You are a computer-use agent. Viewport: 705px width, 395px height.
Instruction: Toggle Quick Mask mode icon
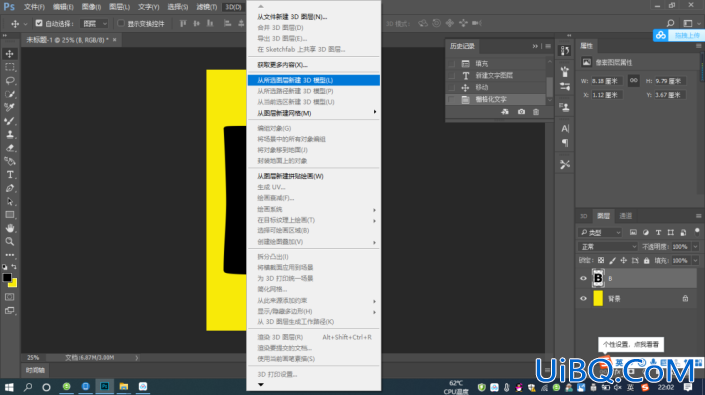pos(9,297)
